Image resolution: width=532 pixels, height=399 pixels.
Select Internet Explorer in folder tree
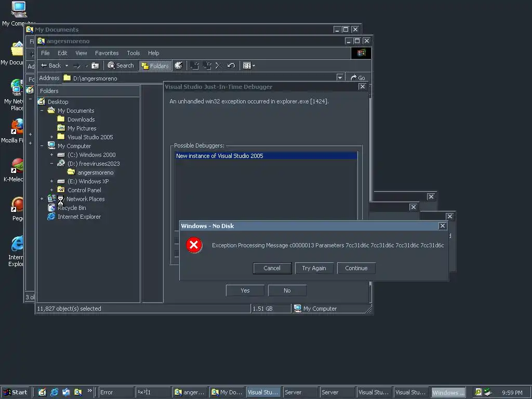click(x=79, y=217)
